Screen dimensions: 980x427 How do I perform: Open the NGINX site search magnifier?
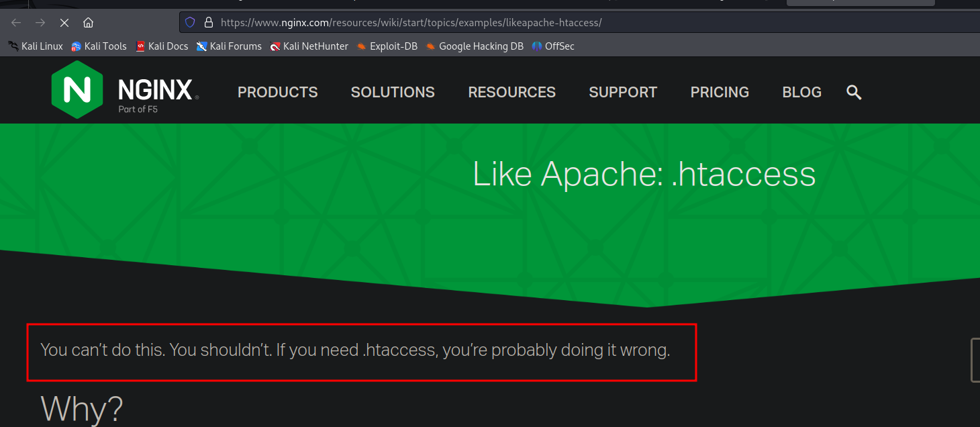(x=853, y=92)
